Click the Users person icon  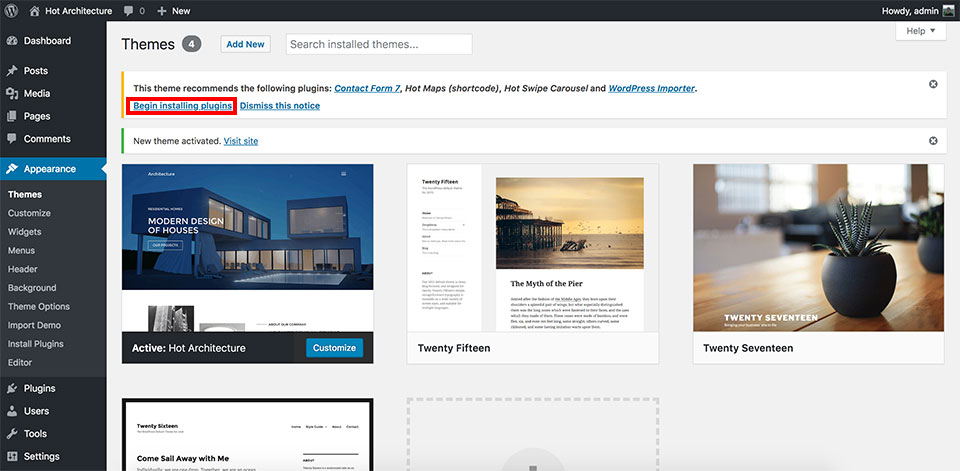(12, 411)
